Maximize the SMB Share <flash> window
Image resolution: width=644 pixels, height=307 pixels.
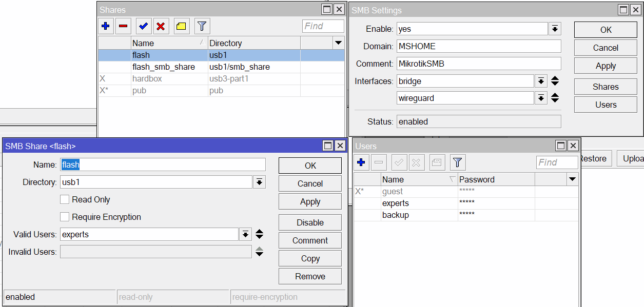328,146
